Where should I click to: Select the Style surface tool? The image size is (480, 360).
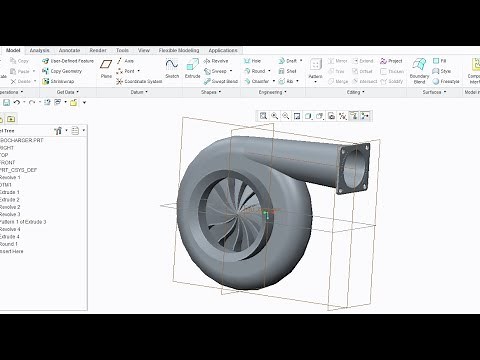point(442,71)
